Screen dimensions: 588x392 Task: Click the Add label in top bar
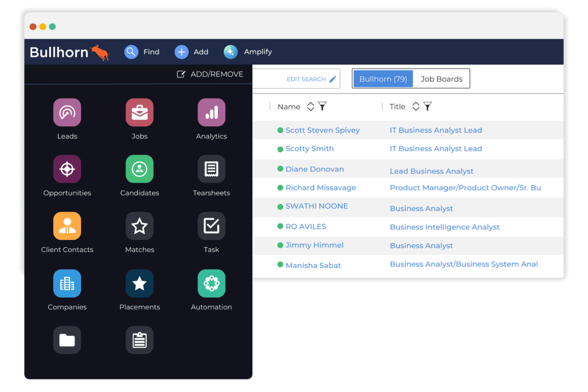click(x=201, y=52)
